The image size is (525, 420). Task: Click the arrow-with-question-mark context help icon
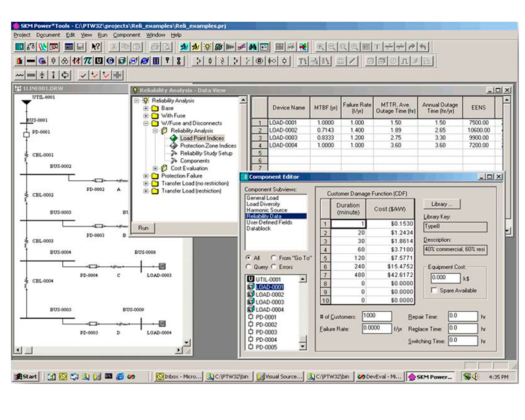coord(96,47)
